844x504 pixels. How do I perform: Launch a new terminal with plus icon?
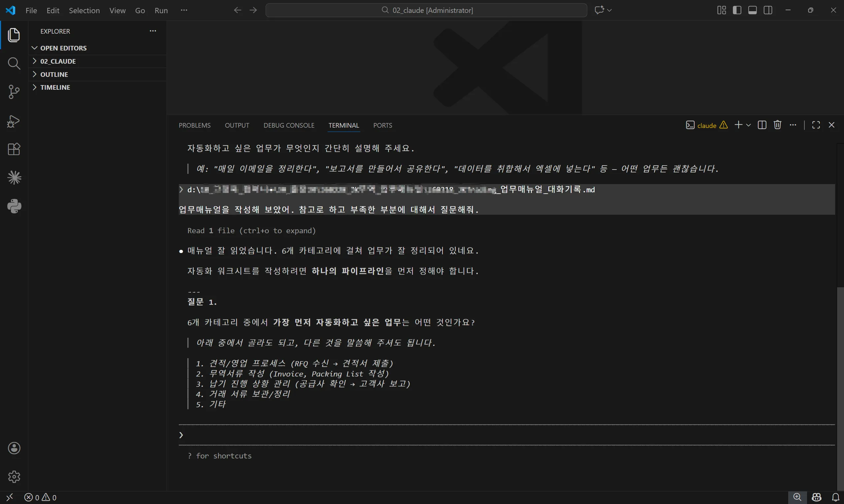pyautogui.click(x=739, y=125)
